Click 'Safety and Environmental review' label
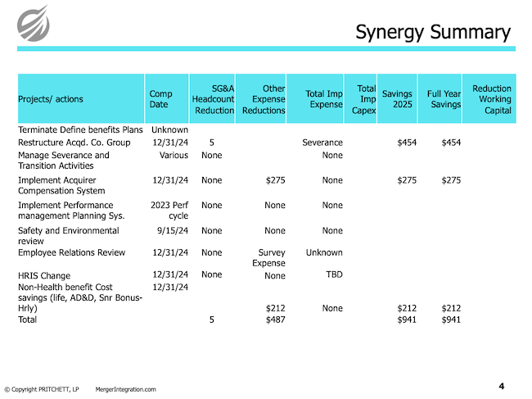 [69, 236]
